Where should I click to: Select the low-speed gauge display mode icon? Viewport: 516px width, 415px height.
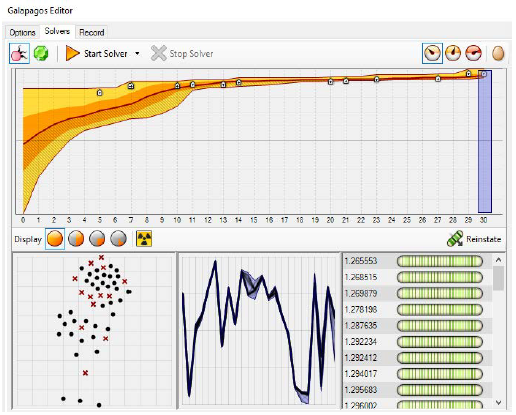[432, 53]
